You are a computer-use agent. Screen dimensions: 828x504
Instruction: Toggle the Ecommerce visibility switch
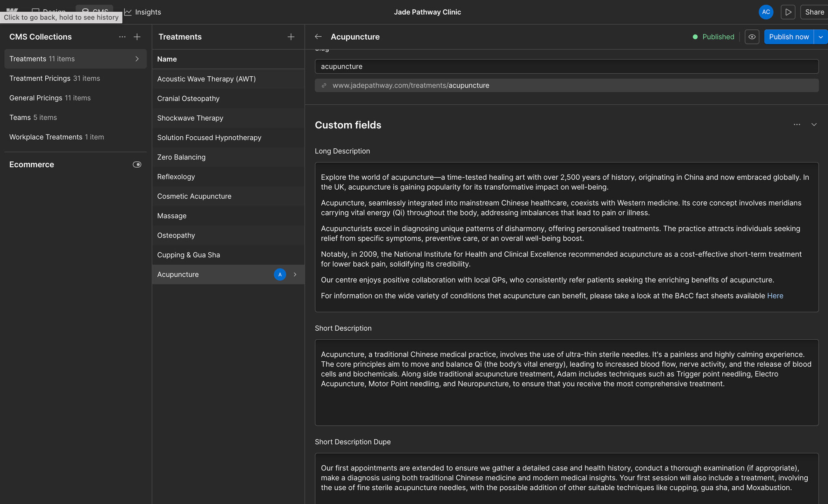click(x=137, y=165)
